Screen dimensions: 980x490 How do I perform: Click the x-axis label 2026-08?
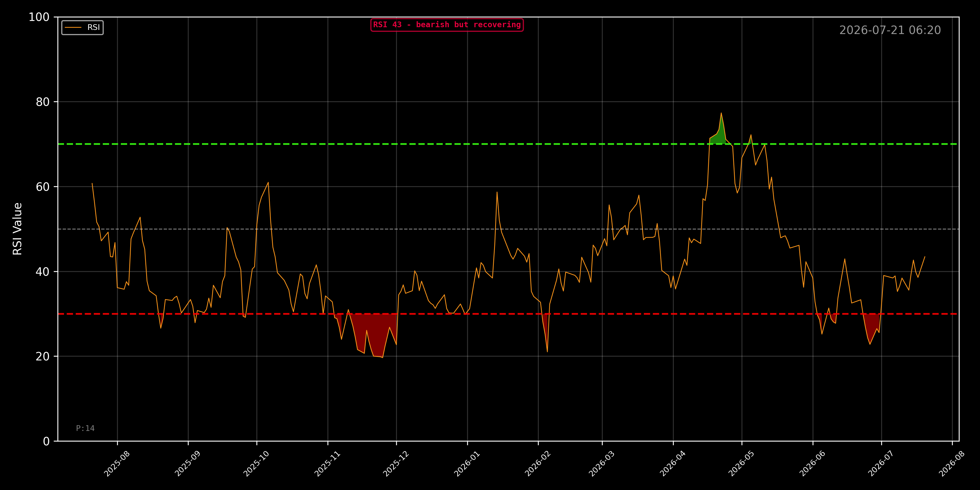[x=952, y=463]
